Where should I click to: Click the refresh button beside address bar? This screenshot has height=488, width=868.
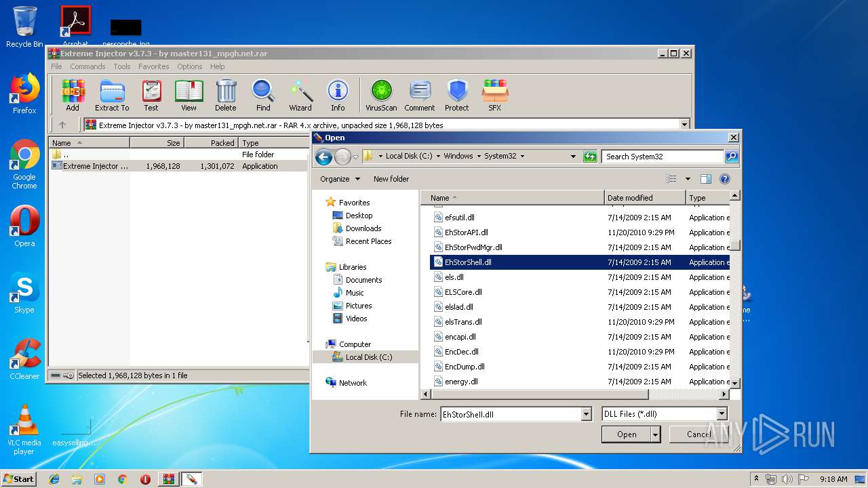point(590,157)
